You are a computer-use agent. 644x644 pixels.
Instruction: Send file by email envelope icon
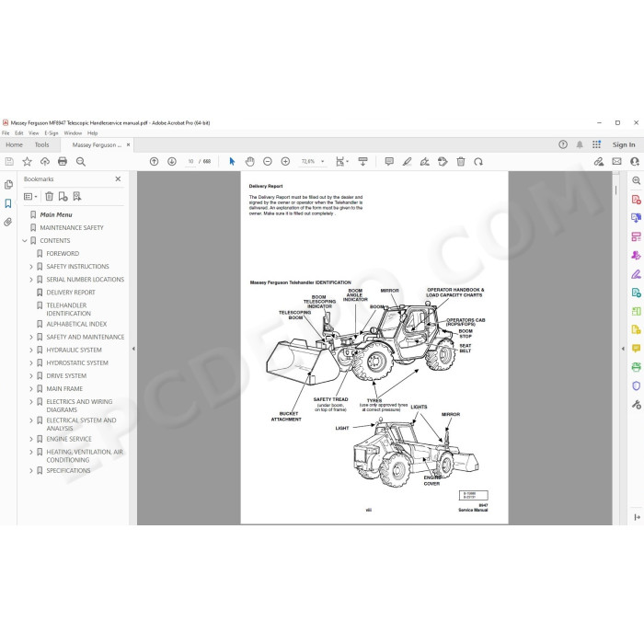coord(616,161)
